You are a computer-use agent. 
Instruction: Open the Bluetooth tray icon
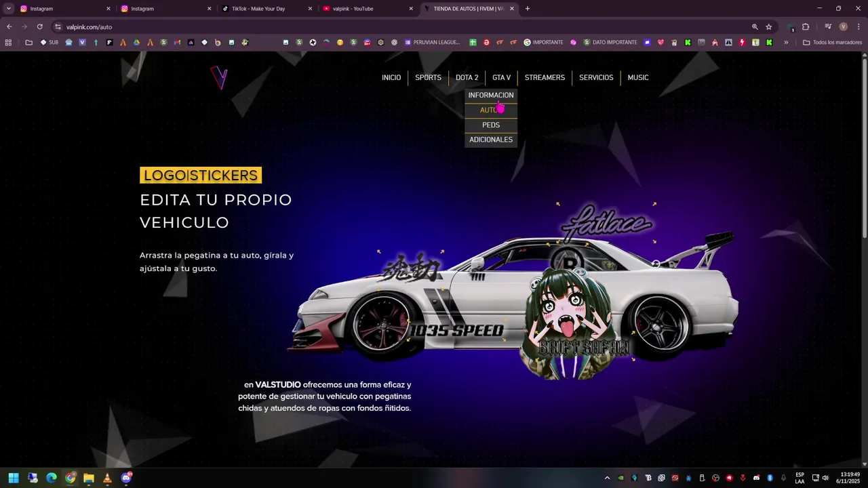pos(770,478)
